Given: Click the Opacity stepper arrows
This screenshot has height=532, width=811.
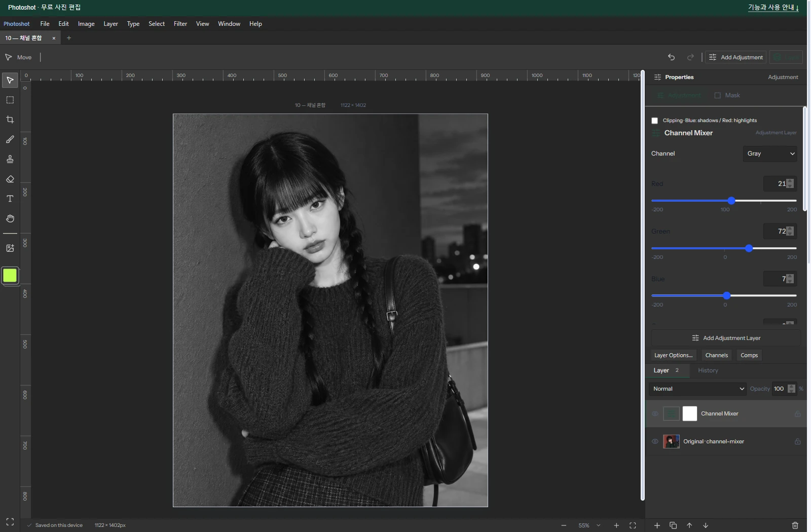Looking at the screenshot, I should [x=792, y=389].
